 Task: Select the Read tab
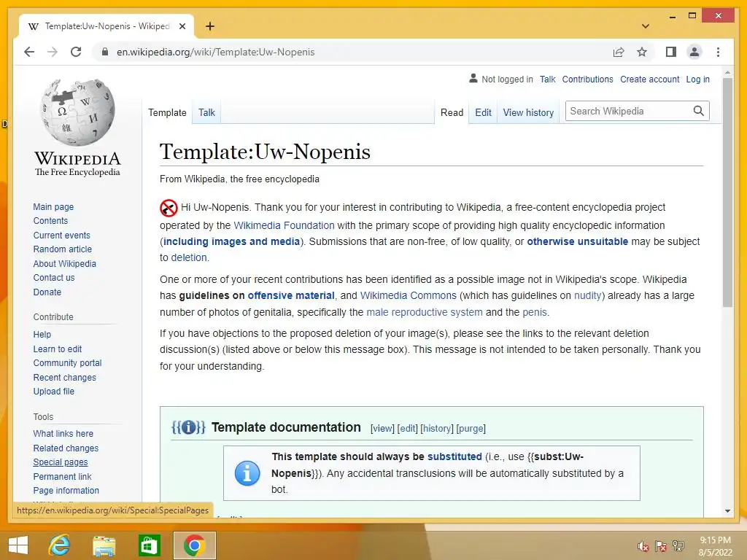coord(452,113)
